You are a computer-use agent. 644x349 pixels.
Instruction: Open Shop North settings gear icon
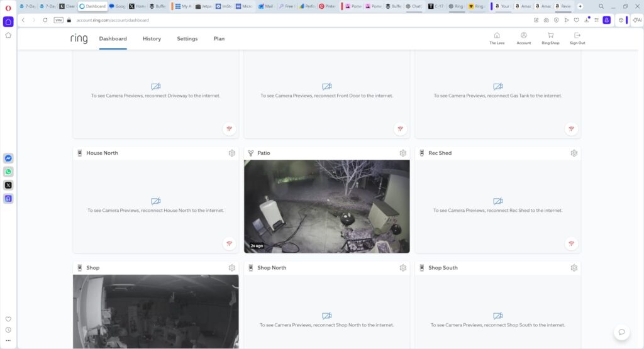pos(403,268)
